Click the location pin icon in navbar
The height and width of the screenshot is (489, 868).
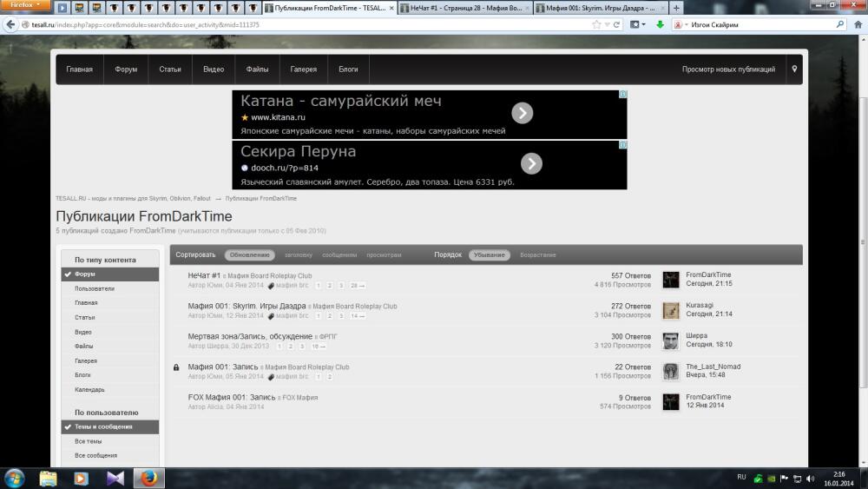tap(794, 69)
